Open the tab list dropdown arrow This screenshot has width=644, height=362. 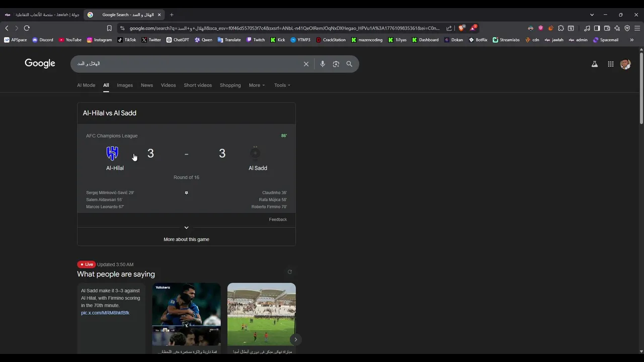[x=592, y=15]
